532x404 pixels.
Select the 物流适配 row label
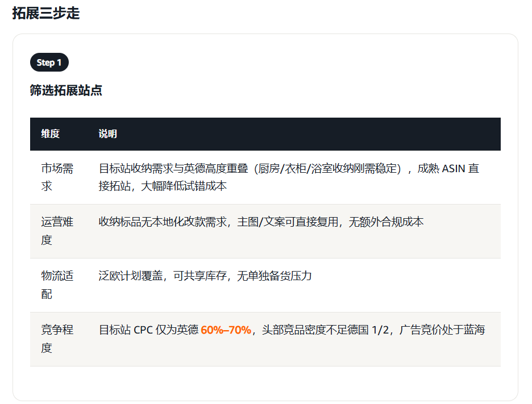click(57, 285)
